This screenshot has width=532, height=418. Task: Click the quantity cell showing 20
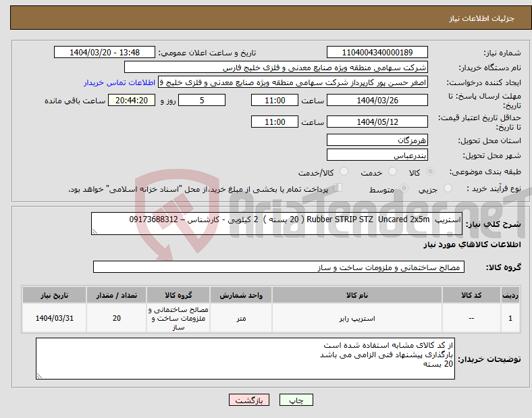point(116,318)
